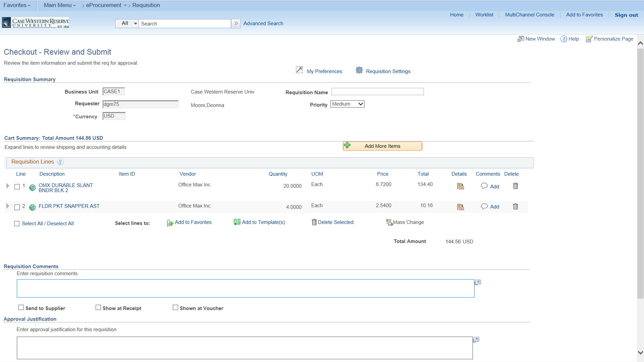The image size is (644, 362).
Task: Open the search scope dropdown labeled All
Action: (127, 23)
